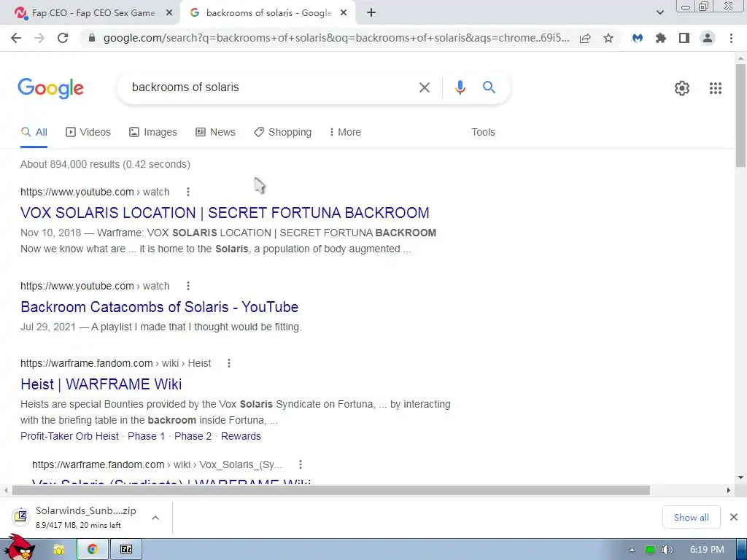Open the tab search dropdown arrow

coord(659,13)
